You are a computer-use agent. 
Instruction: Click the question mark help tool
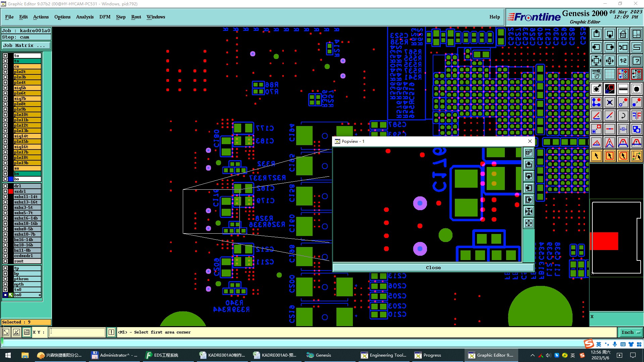click(636, 61)
